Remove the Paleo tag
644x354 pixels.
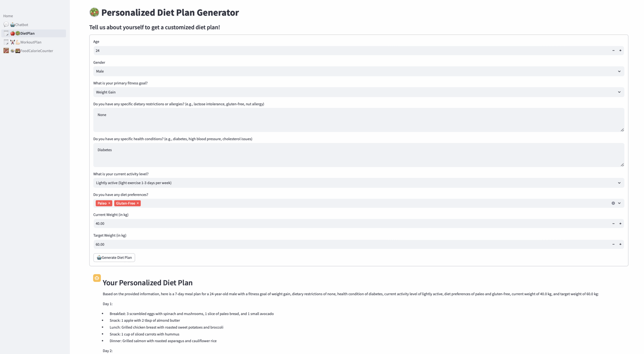109,203
